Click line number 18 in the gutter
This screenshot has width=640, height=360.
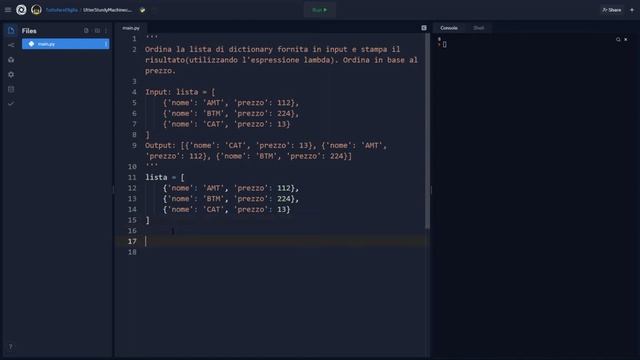click(132, 252)
